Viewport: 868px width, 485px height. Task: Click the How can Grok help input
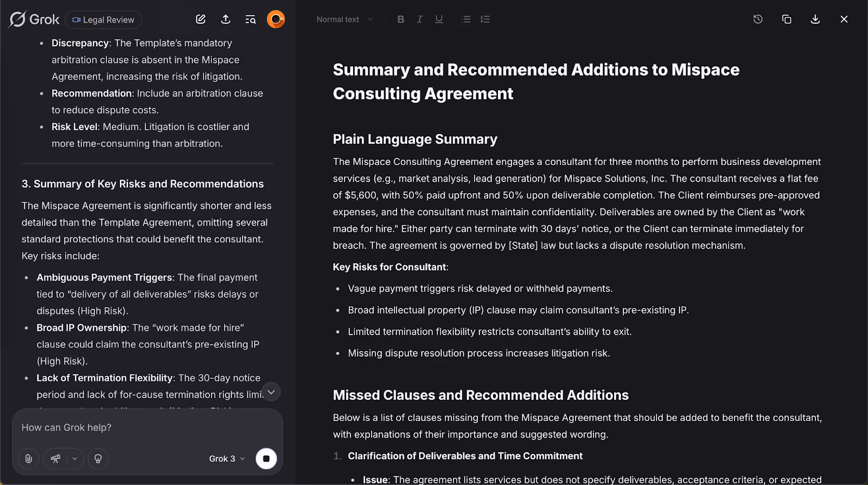pos(146,427)
